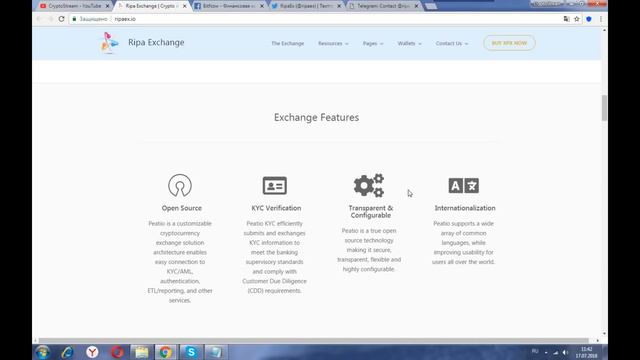Open Yandex Browser from taskbar
This screenshot has width=640, height=360.
pos(92,352)
